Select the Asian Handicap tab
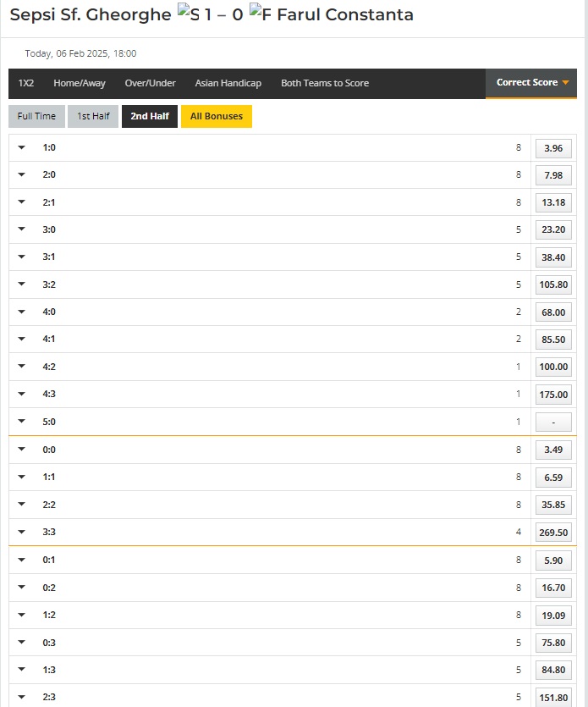The height and width of the screenshot is (707, 588). [228, 83]
